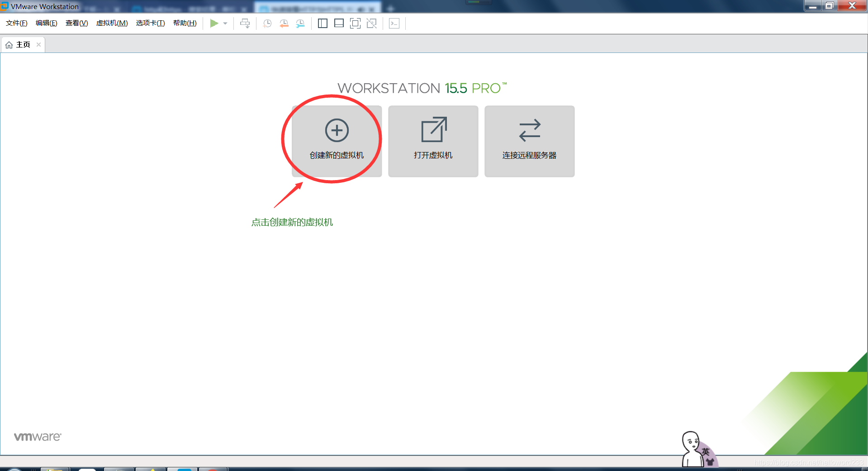Restore down the VMware Workstation window

point(830,6)
